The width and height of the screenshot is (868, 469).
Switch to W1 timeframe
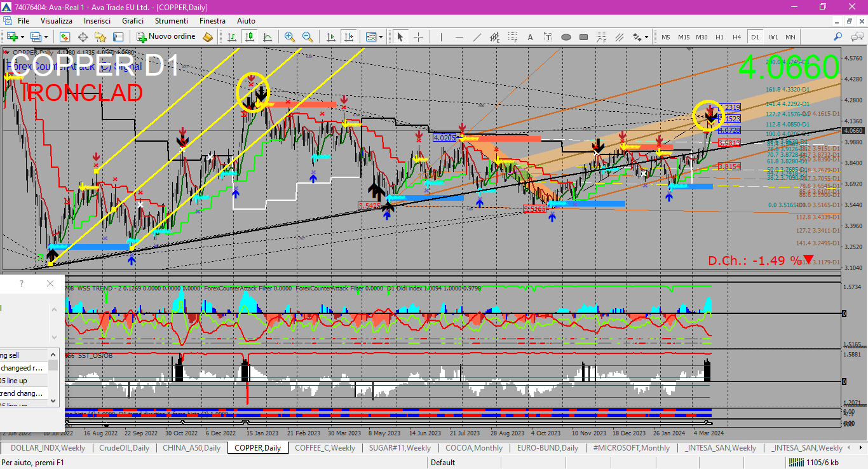(x=773, y=37)
